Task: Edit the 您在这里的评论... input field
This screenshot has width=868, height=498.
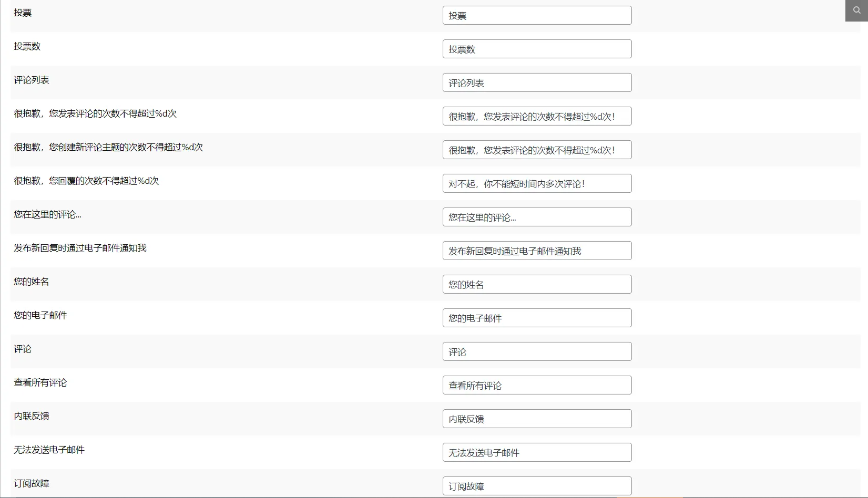Action: coord(537,217)
